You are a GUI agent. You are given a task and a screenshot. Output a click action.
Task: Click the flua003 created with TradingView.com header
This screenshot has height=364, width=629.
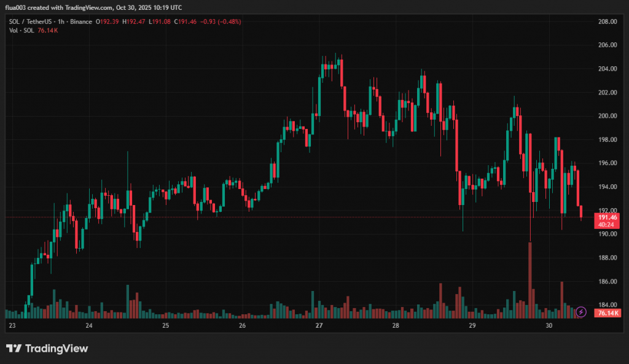click(x=93, y=7)
